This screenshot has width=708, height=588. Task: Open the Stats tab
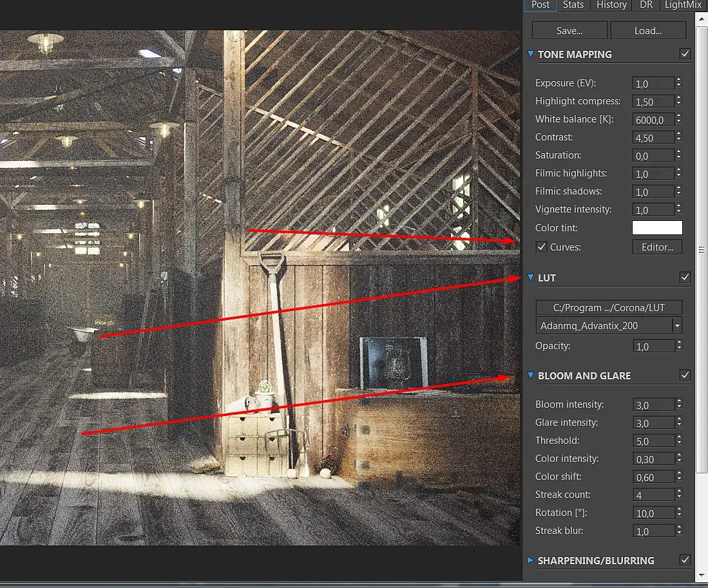tap(573, 5)
